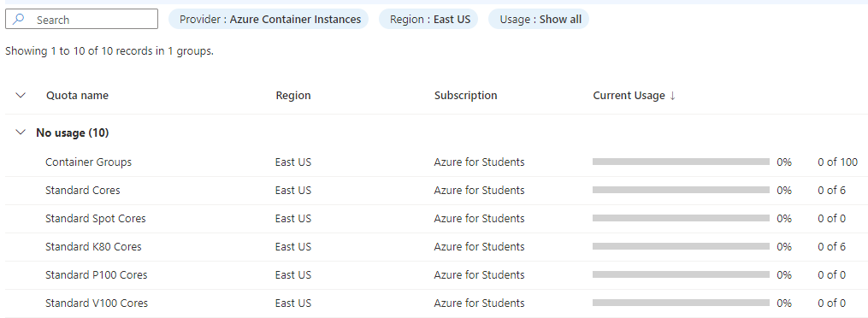Click into the Search input field
The width and height of the screenshot is (868, 318).
[x=81, y=20]
